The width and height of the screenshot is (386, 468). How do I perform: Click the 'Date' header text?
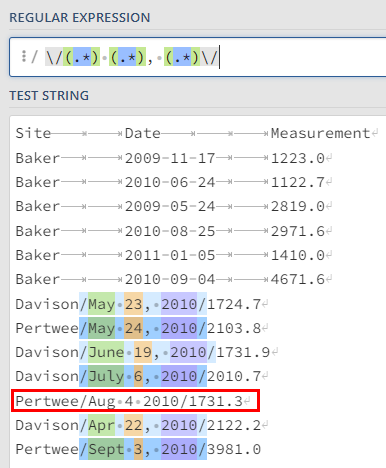[x=143, y=133]
